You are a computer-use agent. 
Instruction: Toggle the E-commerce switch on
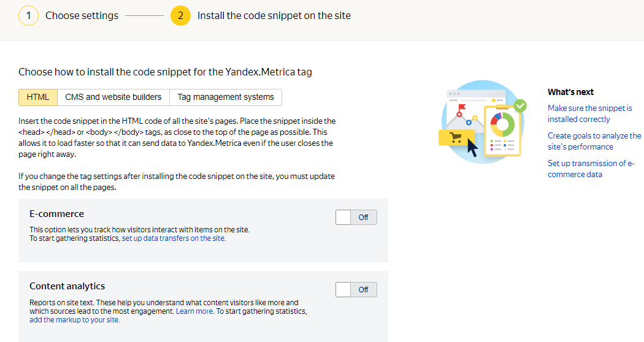click(356, 217)
